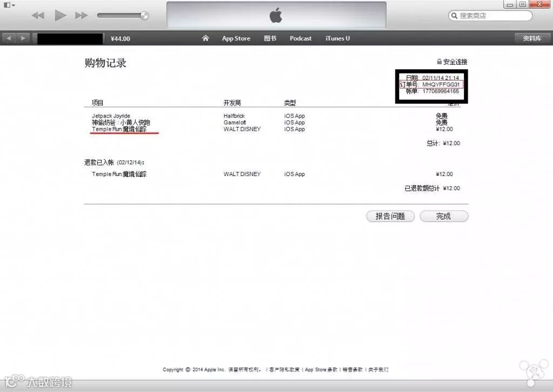The image size is (553, 392).
Task: Select the 神偷奶爸 小黄人快跑 item
Action: [120, 123]
